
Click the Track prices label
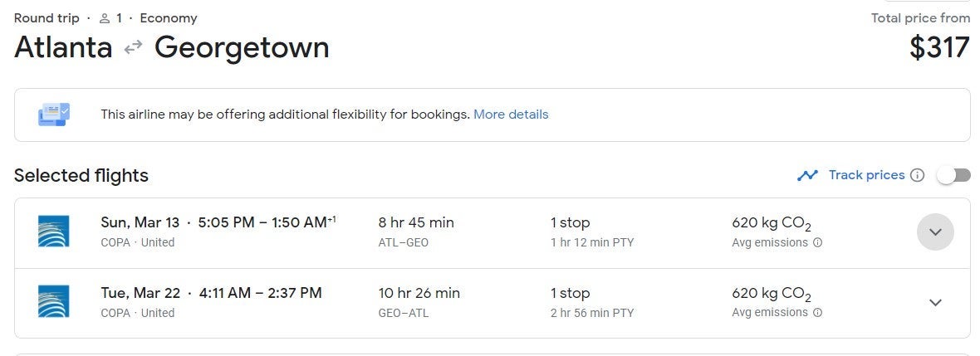click(866, 175)
